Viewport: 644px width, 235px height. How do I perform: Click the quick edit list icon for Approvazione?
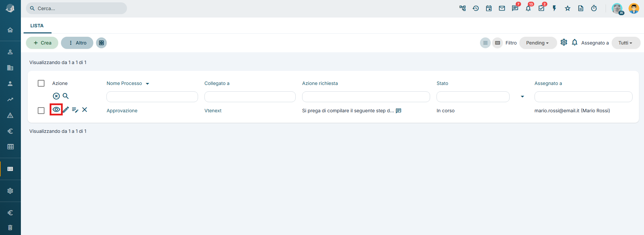tap(75, 110)
